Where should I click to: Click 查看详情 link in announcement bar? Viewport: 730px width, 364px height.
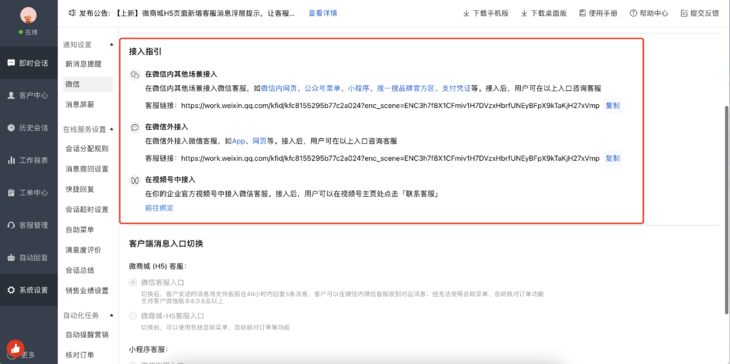323,13
